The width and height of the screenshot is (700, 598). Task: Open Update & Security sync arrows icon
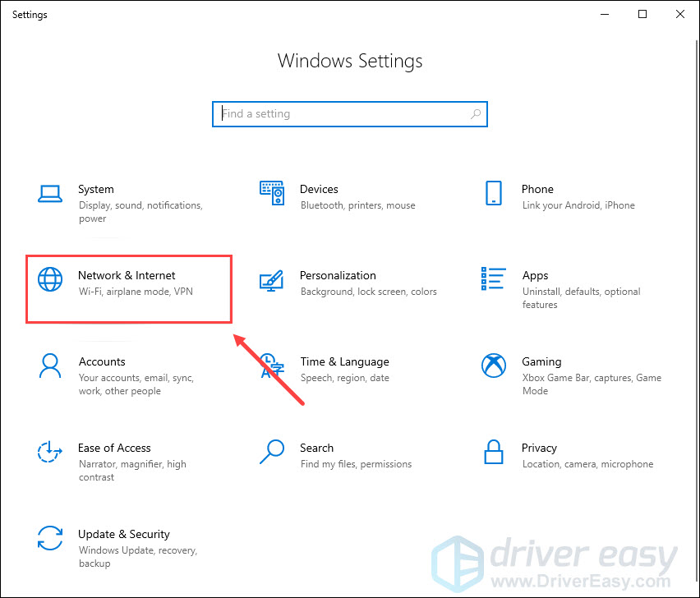coord(50,538)
